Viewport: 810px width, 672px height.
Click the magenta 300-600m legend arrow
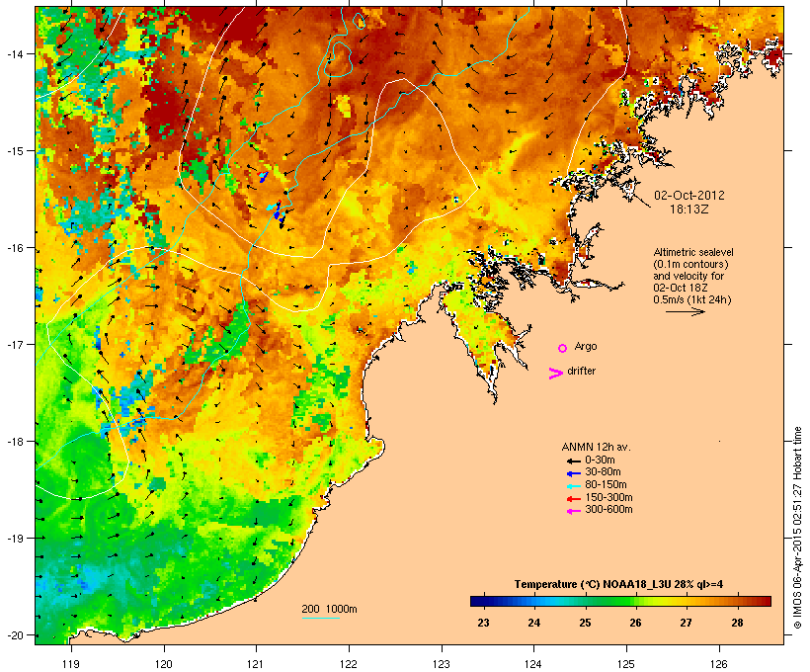[573, 511]
